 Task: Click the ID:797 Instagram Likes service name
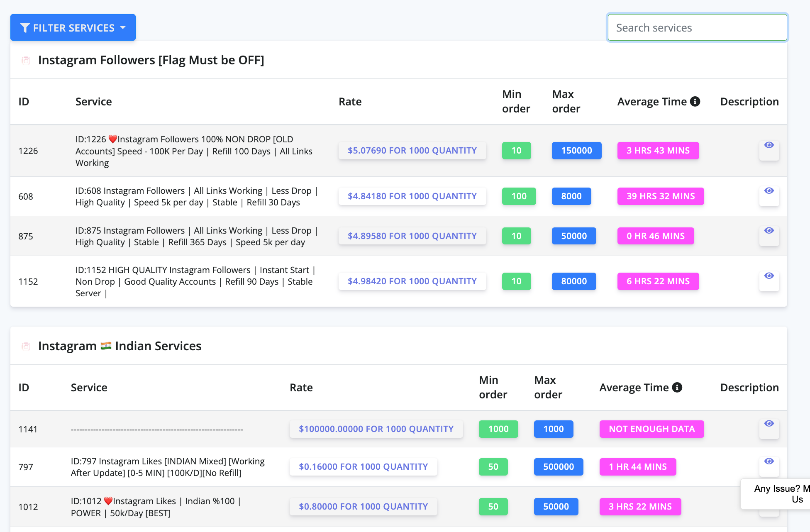[168, 467]
